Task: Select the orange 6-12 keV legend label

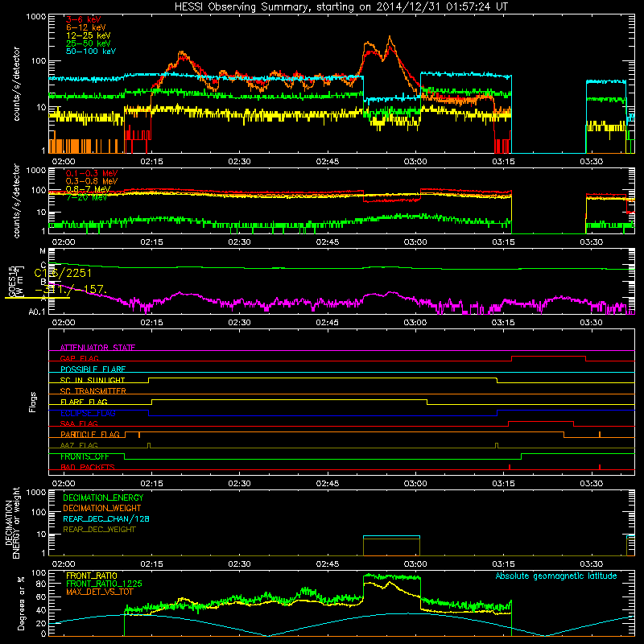Action: coord(86,27)
